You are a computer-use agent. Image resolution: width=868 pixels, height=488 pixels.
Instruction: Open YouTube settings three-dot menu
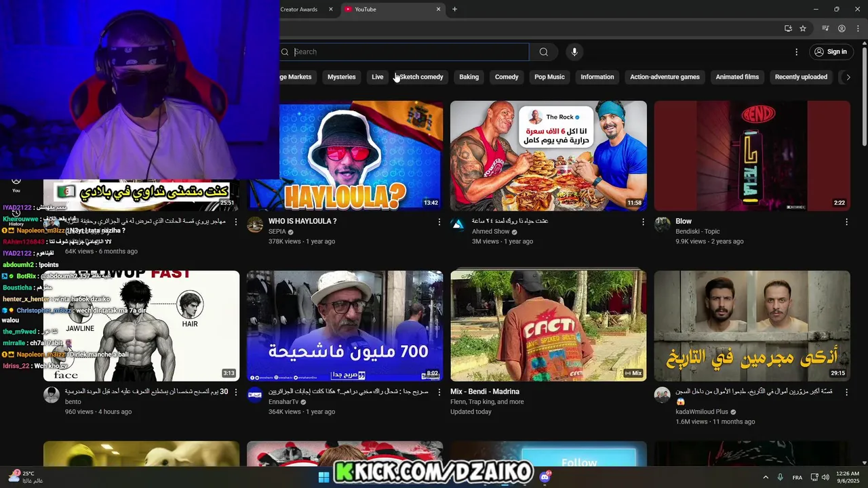(x=797, y=52)
